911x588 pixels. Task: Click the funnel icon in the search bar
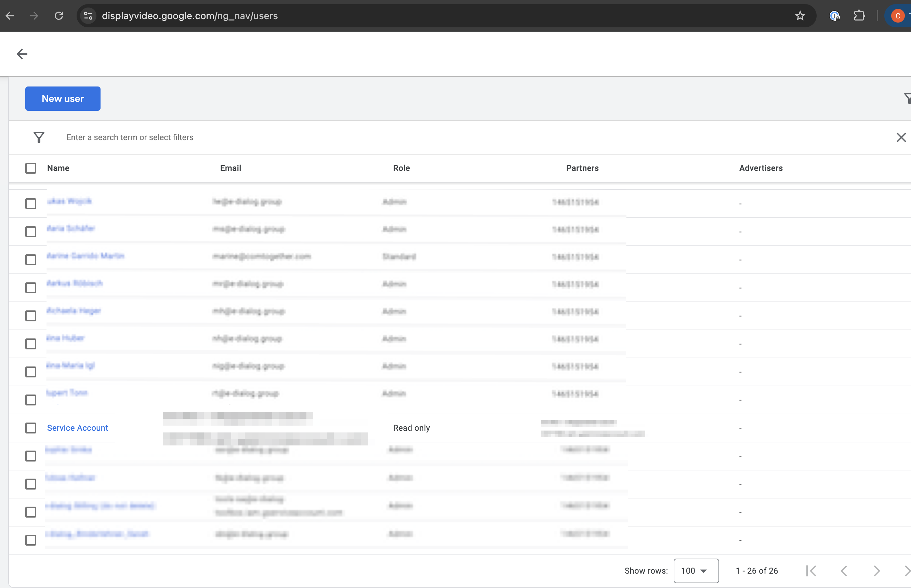tap(39, 137)
